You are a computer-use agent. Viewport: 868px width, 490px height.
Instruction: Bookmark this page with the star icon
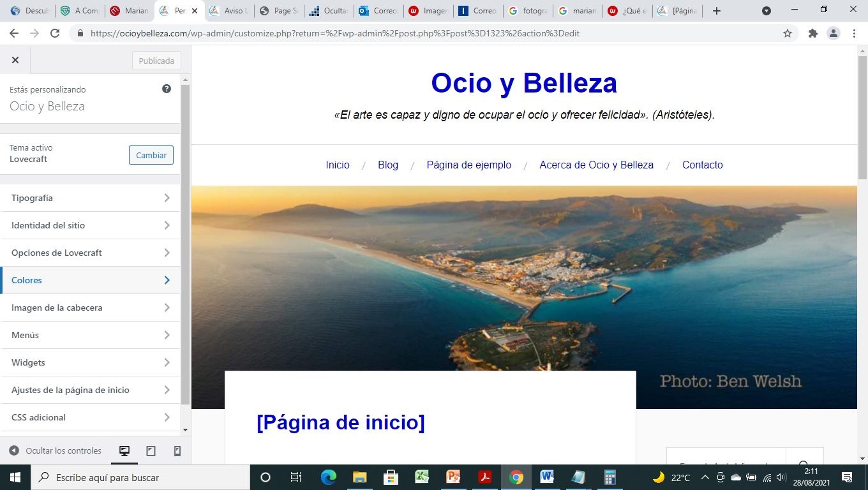coord(788,33)
